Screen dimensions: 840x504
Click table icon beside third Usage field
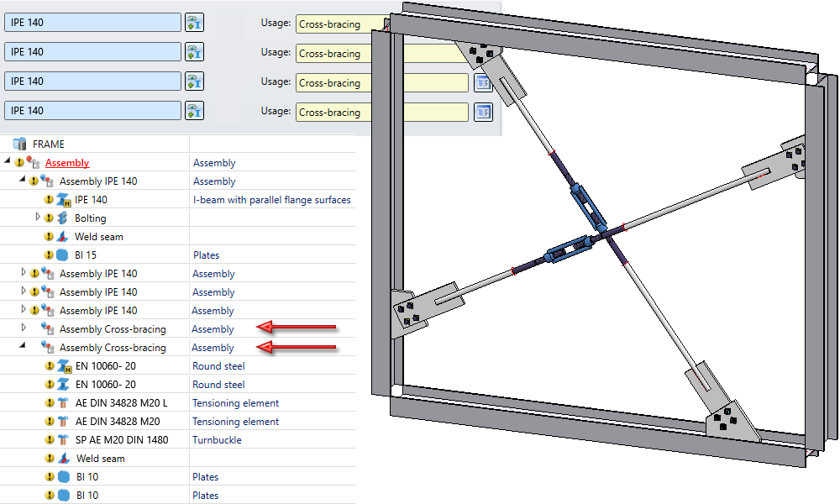tap(483, 82)
